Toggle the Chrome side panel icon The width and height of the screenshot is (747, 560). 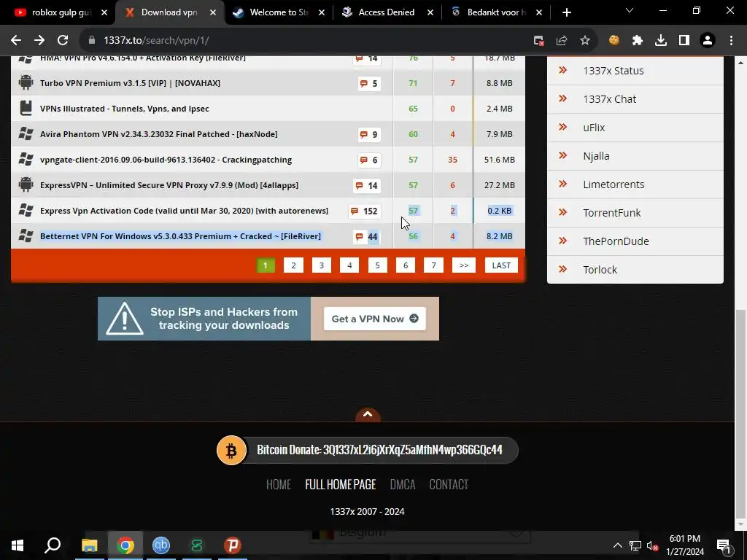click(684, 41)
